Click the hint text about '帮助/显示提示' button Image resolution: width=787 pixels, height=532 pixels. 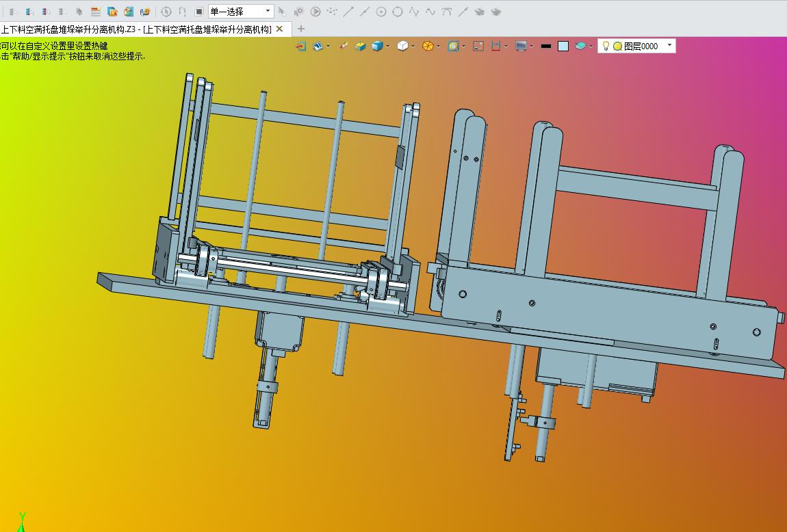(x=73, y=56)
